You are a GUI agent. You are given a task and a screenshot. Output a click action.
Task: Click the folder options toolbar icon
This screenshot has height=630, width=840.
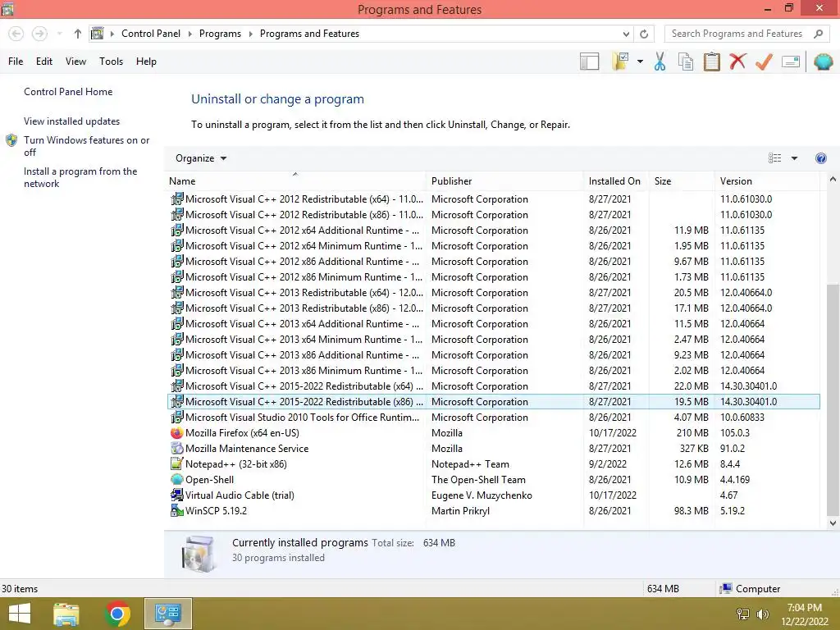pyautogui.click(x=620, y=62)
